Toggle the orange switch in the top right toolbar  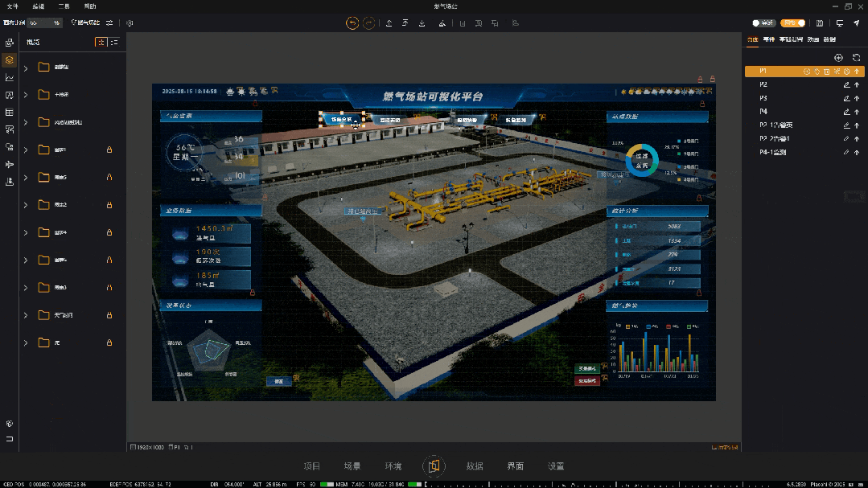point(792,23)
